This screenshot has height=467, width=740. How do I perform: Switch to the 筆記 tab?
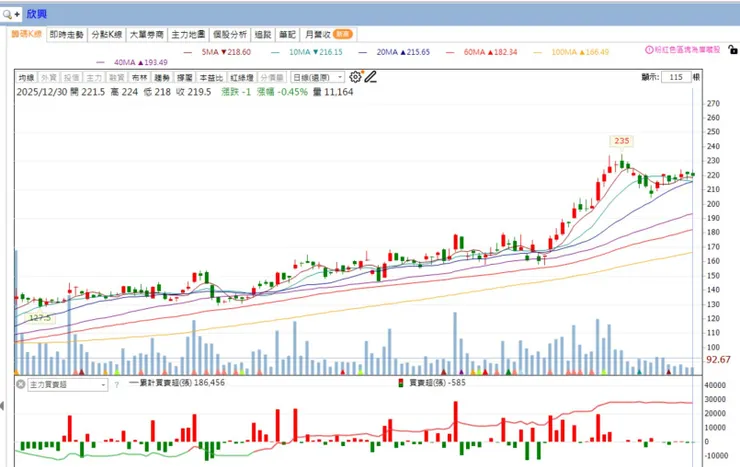287,34
